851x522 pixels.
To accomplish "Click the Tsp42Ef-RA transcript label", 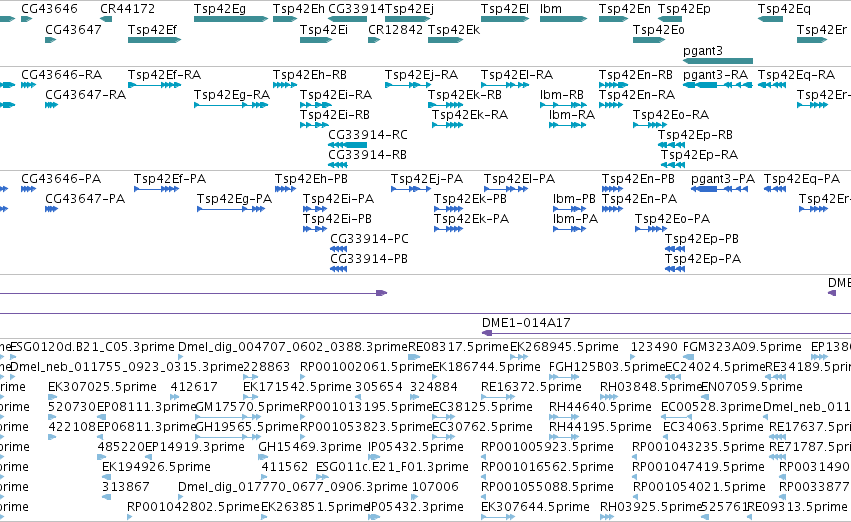I will coord(164,75).
